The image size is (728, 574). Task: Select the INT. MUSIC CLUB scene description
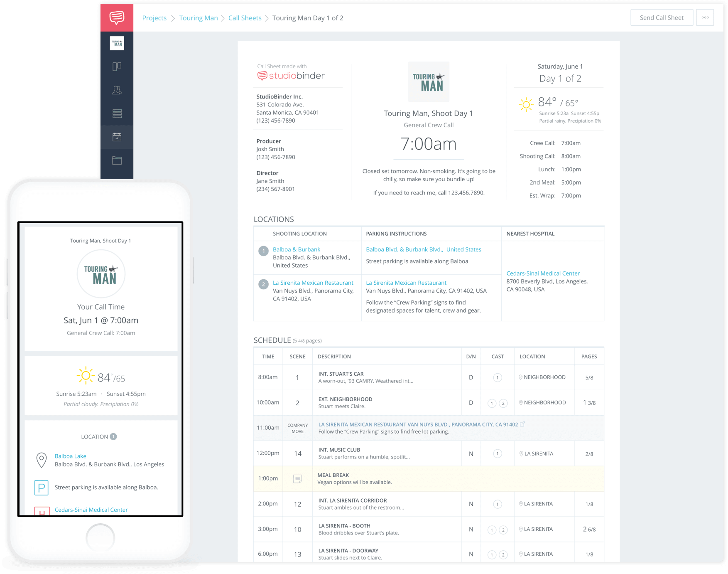(364, 453)
